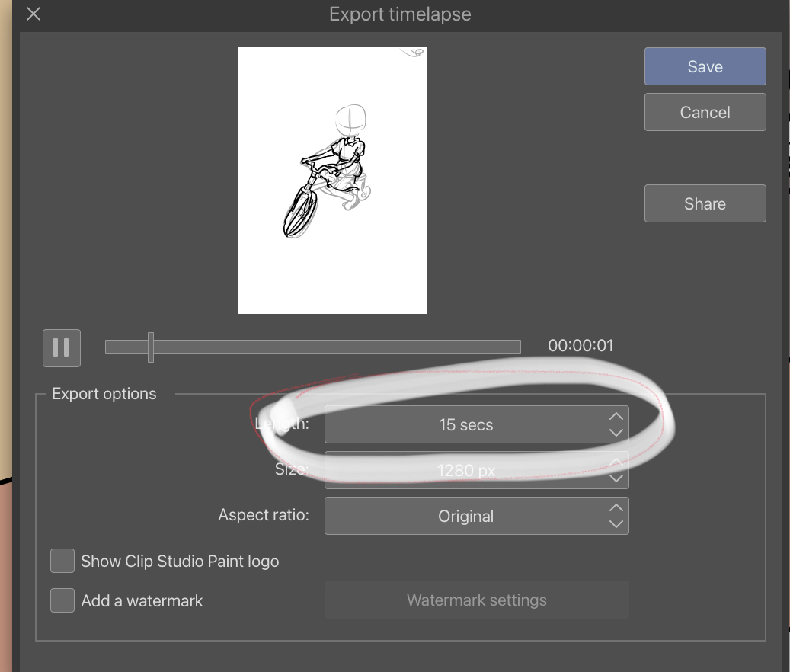Click the bicycle sketch preview thumbnail

(x=332, y=181)
